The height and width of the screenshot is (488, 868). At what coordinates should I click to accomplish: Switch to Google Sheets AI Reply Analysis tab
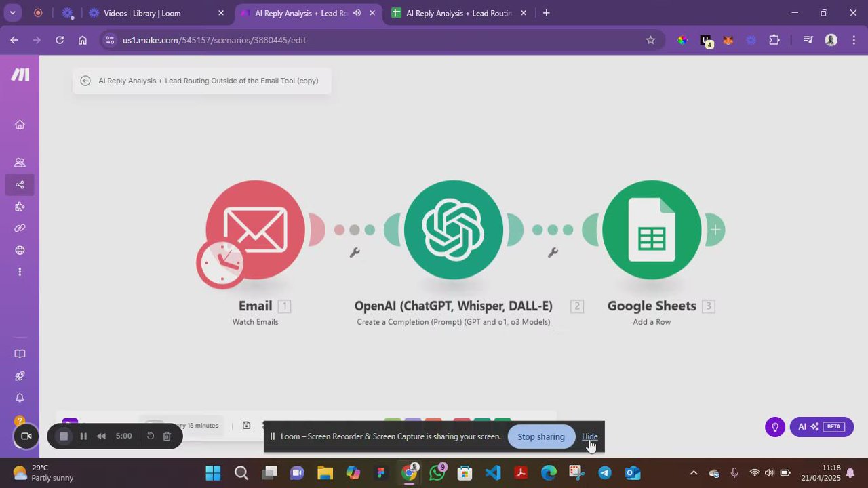click(457, 13)
